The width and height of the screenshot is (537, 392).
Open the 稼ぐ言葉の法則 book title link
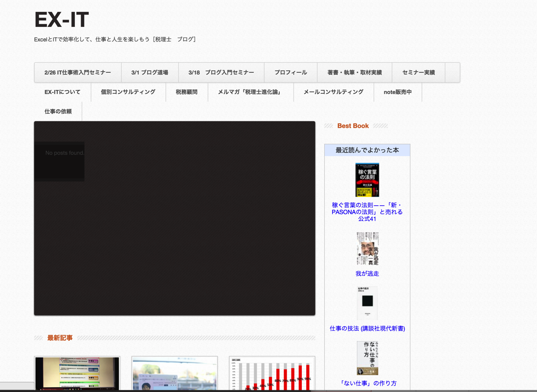point(367,212)
